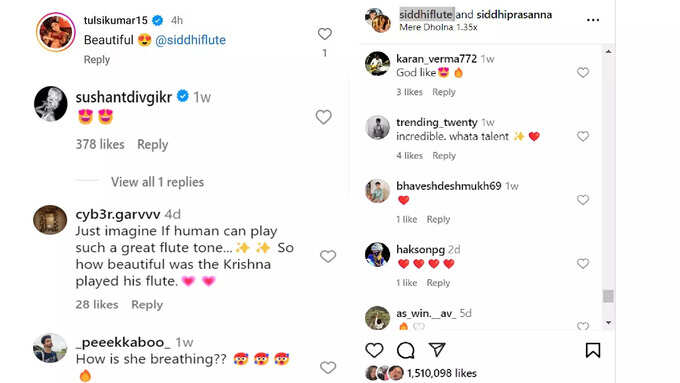Open the comment bubble icon

(405, 350)
